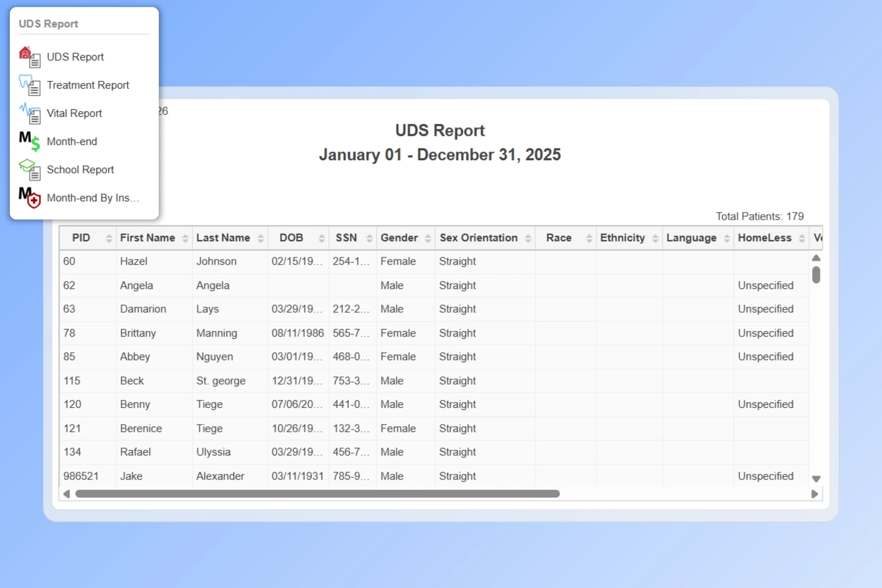Click the Sex Orientation column header
This screenshot has height=588, width=882.
click(479, 238)
